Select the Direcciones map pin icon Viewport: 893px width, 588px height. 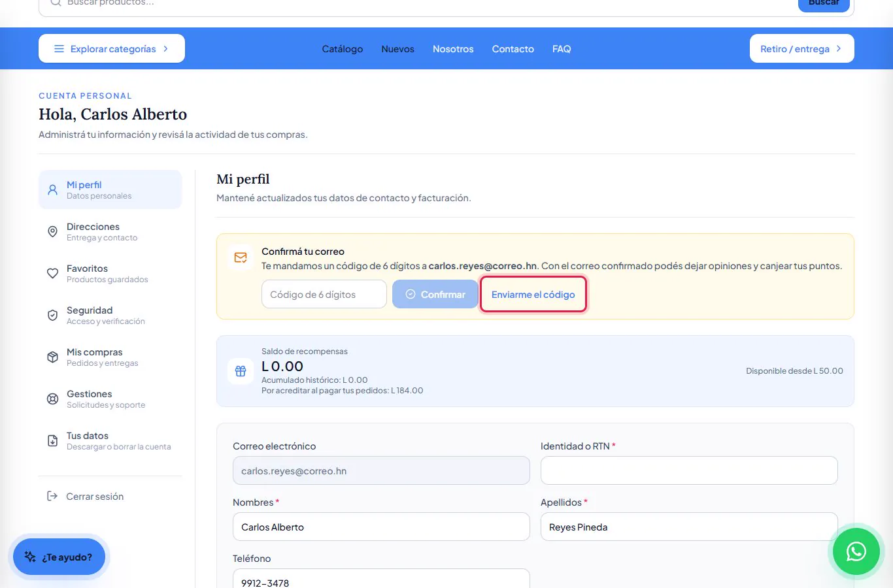tap(53, 232)
